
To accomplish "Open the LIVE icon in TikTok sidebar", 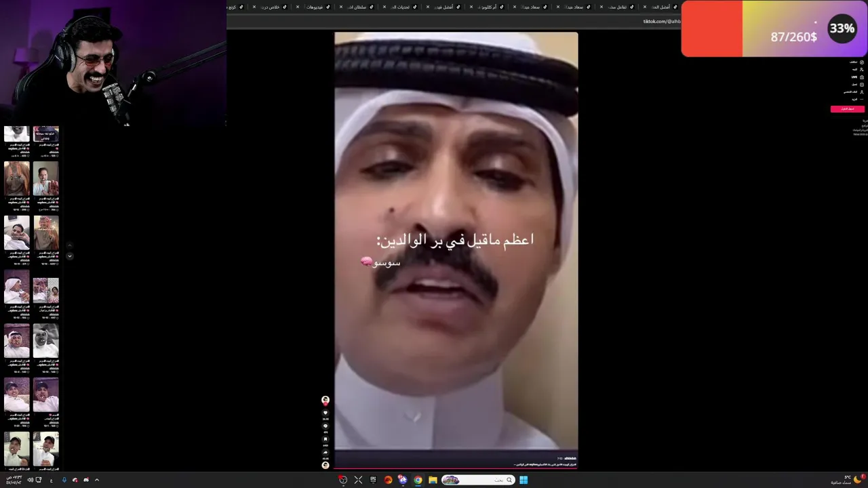I will point(862,77).
